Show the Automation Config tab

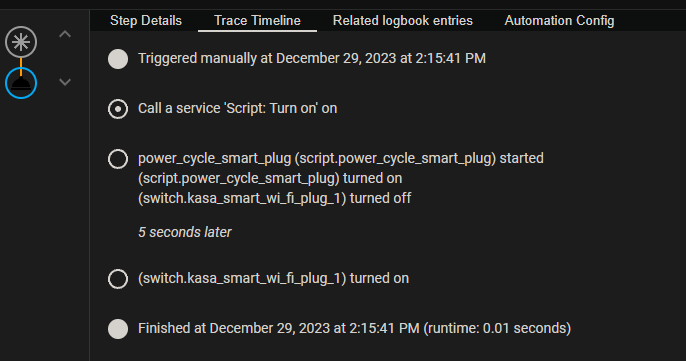[x=559, y=21]
